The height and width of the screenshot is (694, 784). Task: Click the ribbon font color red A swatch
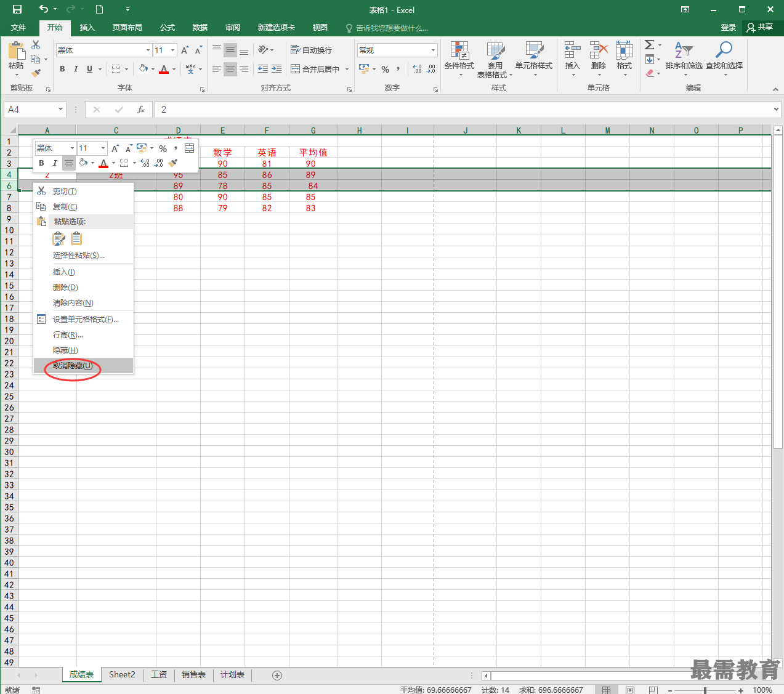tap(164, 69)
